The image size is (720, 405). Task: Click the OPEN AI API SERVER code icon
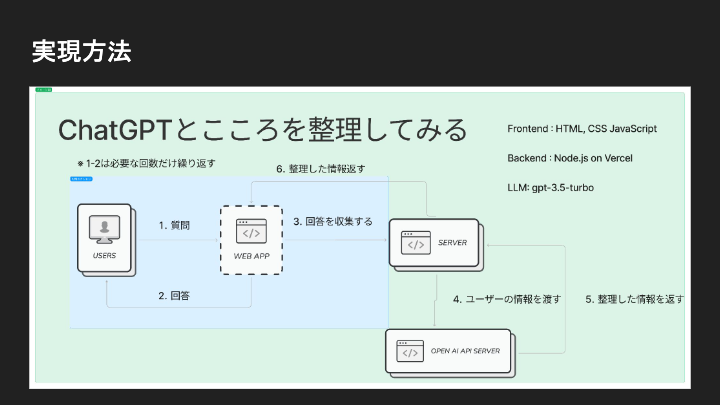point(410,351)
